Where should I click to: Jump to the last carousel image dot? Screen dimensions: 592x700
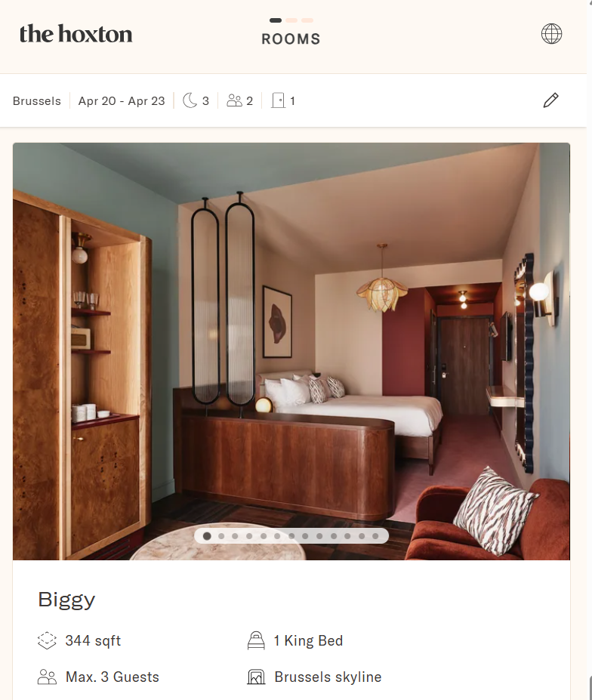click(x=375, y=535)
